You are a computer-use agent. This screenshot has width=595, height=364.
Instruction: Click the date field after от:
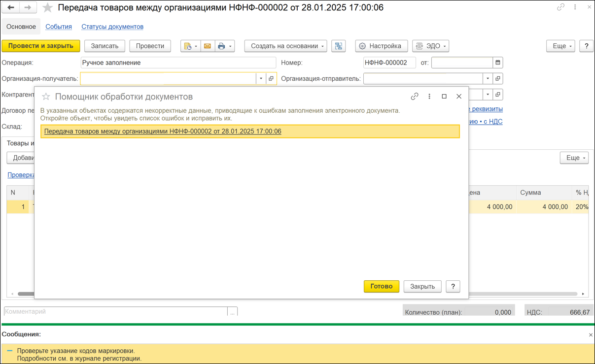462,63
